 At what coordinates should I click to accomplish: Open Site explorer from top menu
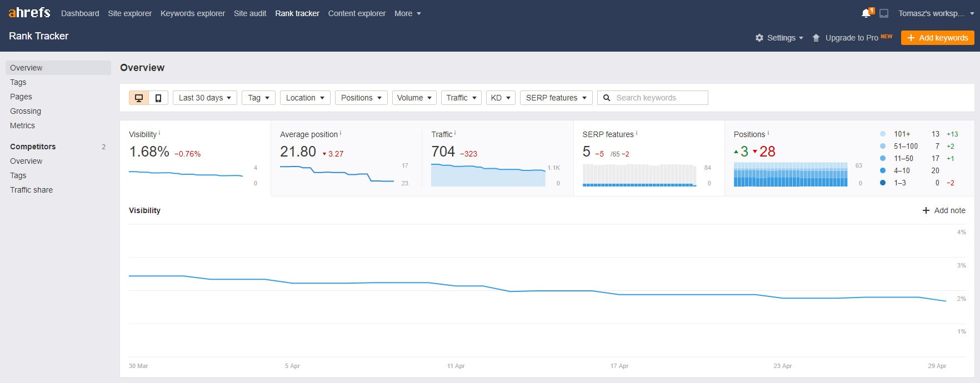click(x=129, y=13)
